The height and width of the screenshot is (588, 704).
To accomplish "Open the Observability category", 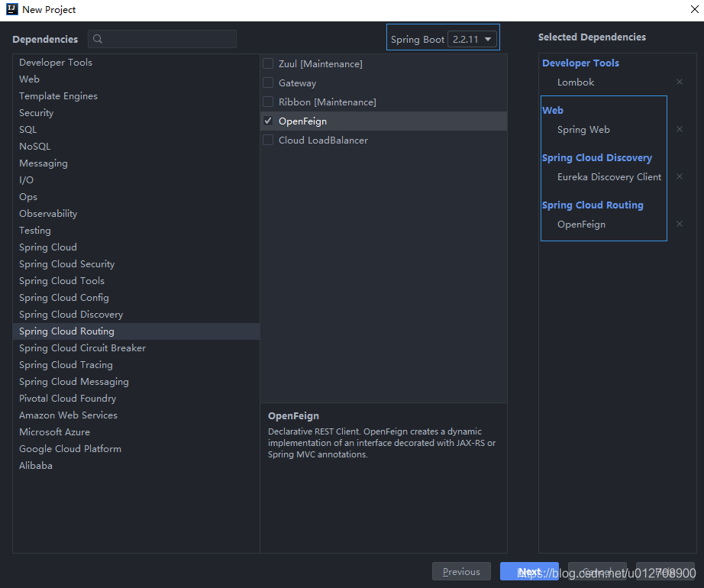I will pyautogui.click(x=136, y=214).
